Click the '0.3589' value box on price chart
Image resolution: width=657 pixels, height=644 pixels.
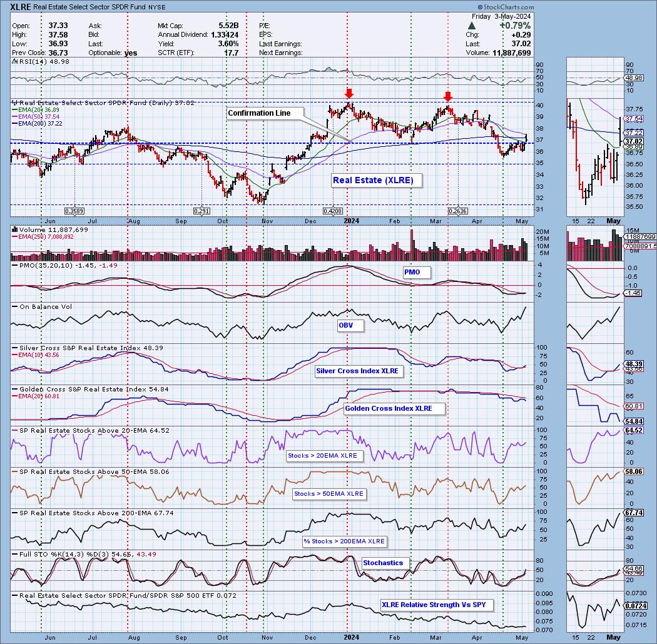click(x=74, y=211)
